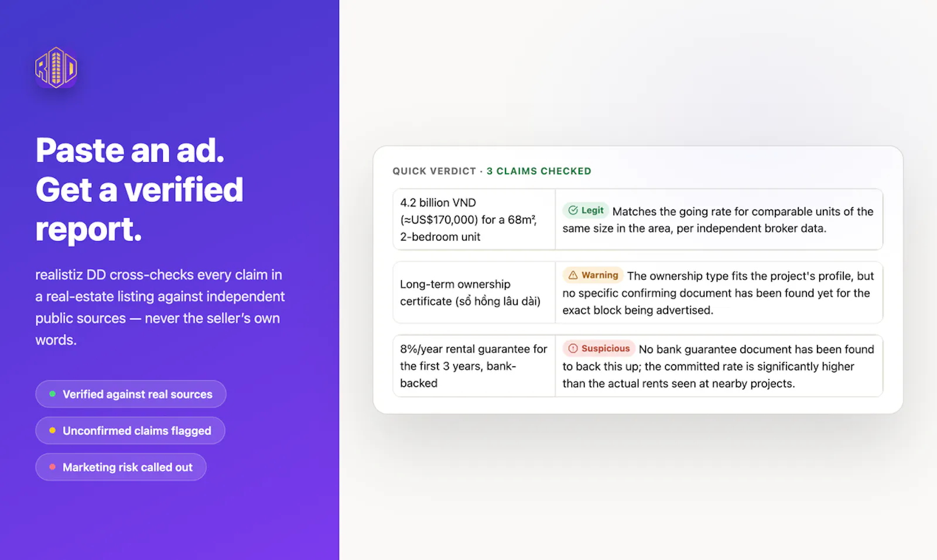
Task: Click the green dot beside Verified against real sources
Action: tap(52, 394)
